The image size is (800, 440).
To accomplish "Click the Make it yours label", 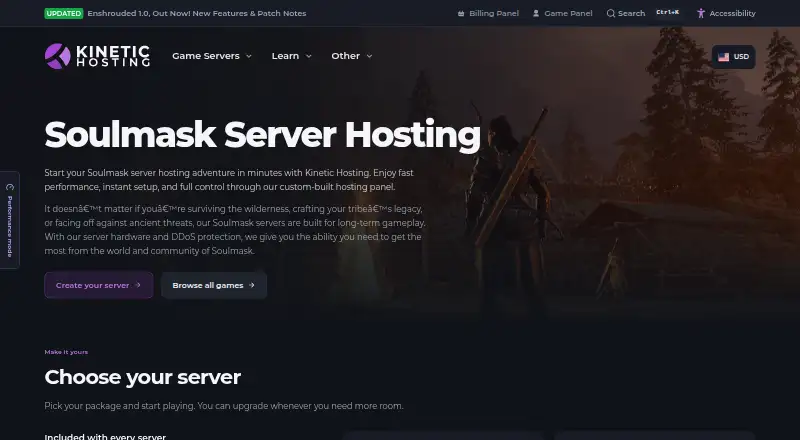I will pos(66,352).
